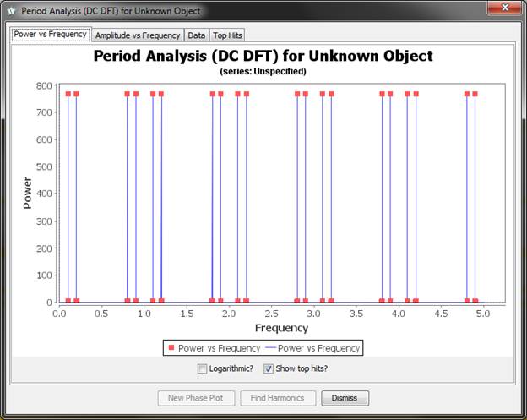Click the Power y-axis label
527x420 pixels.
[x=27, y=193]
